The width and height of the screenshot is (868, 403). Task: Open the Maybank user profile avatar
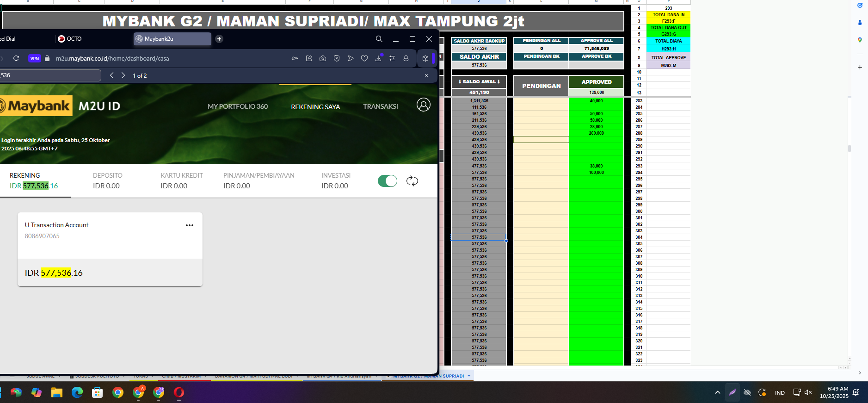coord(424,105)
